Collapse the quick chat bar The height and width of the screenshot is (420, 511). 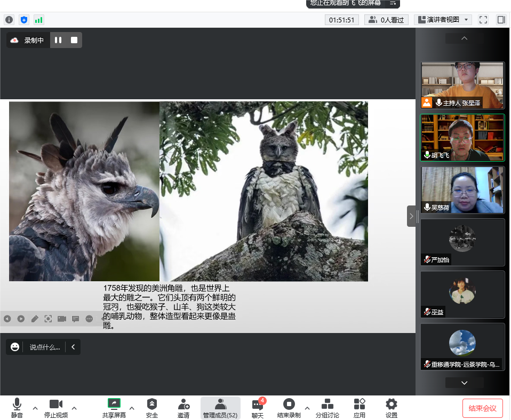click(x=73, y=347)
